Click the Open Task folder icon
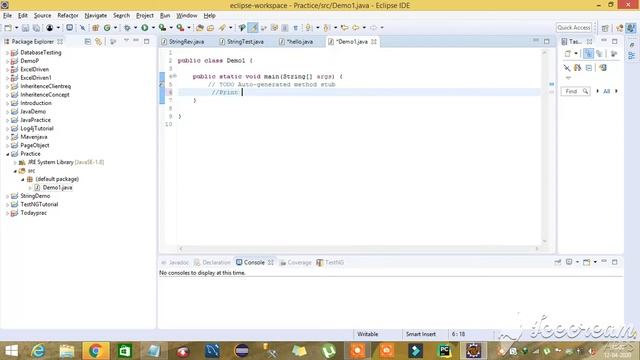The width and height of the screenshot is (640, 360). click(x=211, y=28)
